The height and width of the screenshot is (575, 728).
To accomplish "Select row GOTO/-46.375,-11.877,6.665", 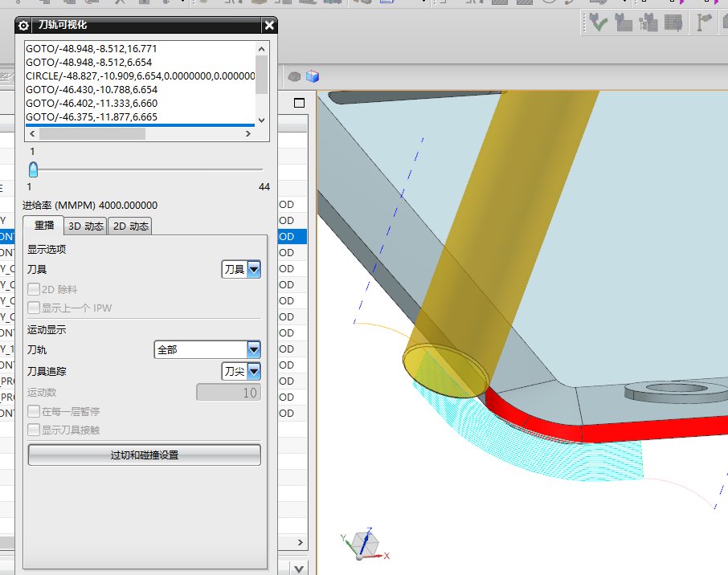I will [x=140, y=117].
